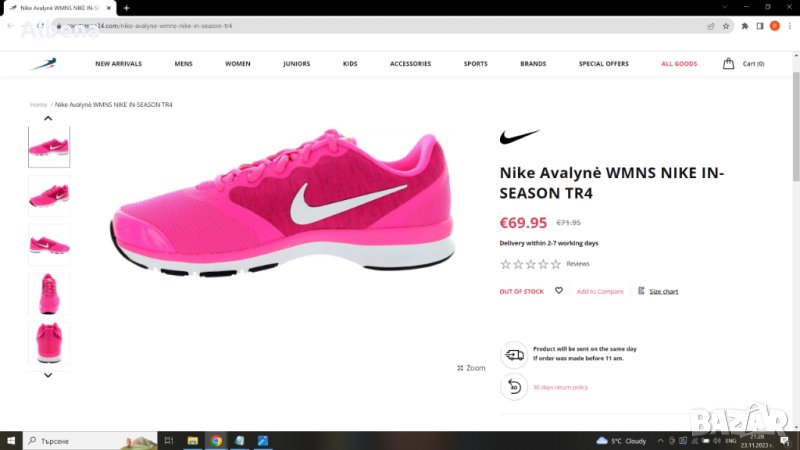The width and height of the screenshot is (800, 450).
Task: Open the Windows Start menu
Action: point(11,440)
